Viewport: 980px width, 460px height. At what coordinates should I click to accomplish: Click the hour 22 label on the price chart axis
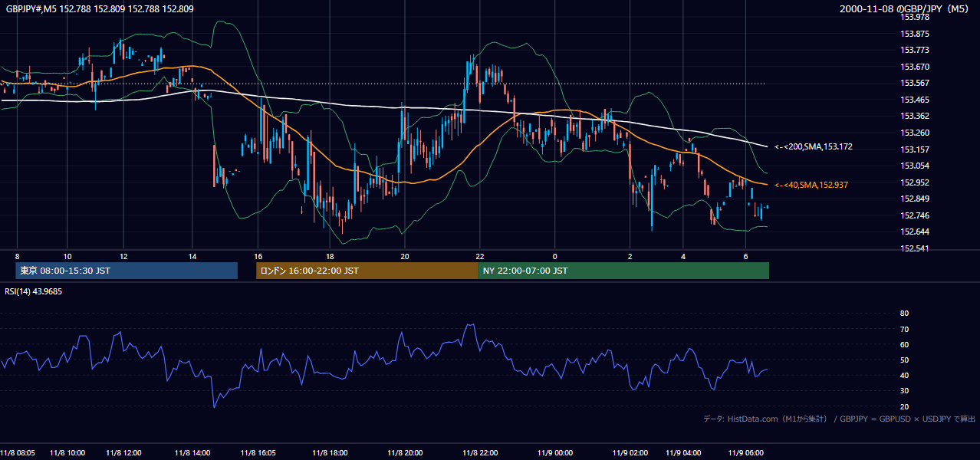point(480,256)
